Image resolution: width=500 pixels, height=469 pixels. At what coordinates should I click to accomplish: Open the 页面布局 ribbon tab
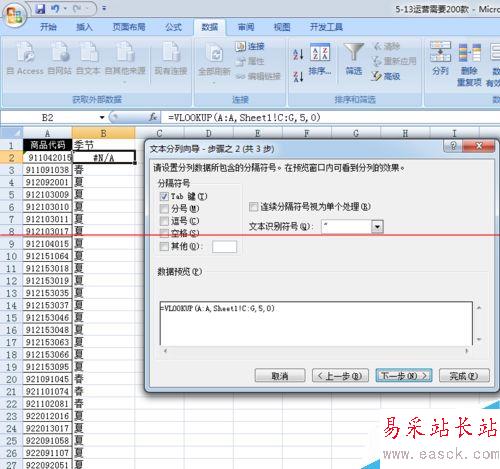point(129,27)
